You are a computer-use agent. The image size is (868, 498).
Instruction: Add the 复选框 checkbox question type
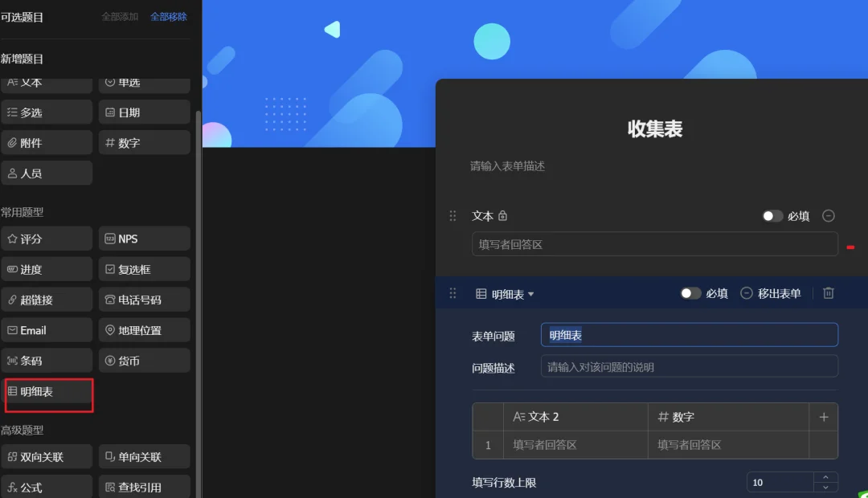click(x=145, y=269)
